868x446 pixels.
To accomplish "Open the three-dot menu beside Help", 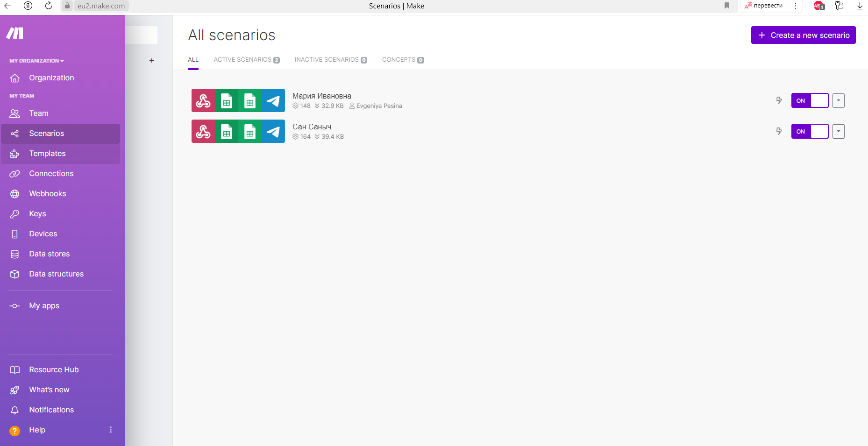I will (x=111, y=430).
